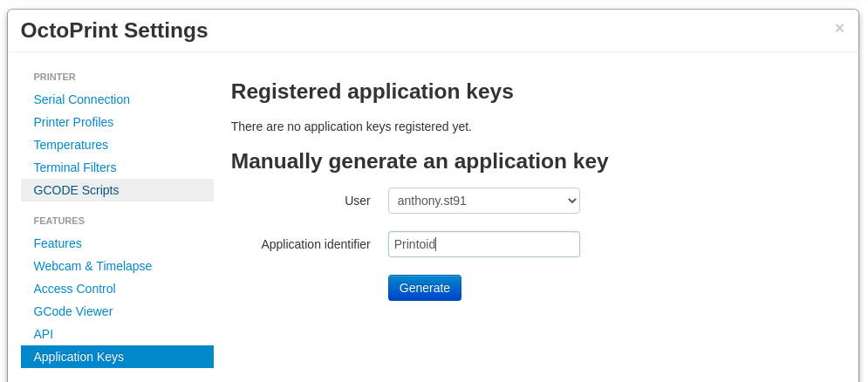
Task: Select API in the sidebar
Action: 44,334
